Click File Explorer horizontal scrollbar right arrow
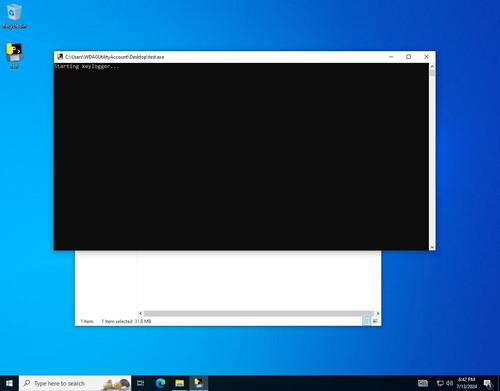This screenshot has height=391, width=500. coord(377,313)
